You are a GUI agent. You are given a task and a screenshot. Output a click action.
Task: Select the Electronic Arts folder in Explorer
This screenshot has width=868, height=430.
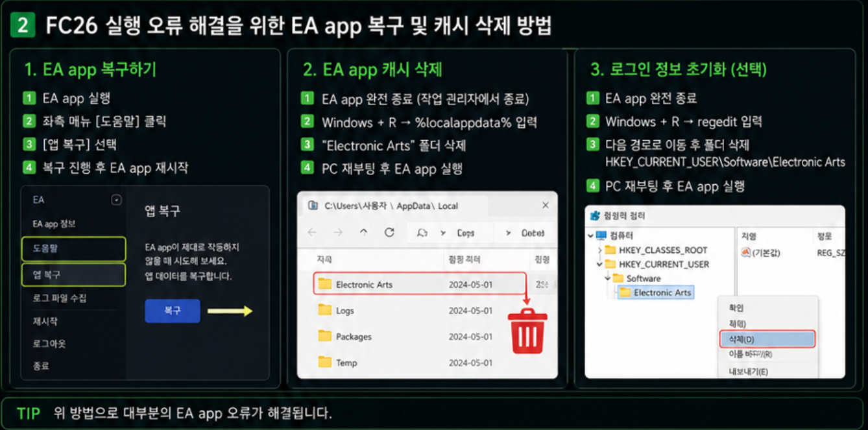click(419, 284)
